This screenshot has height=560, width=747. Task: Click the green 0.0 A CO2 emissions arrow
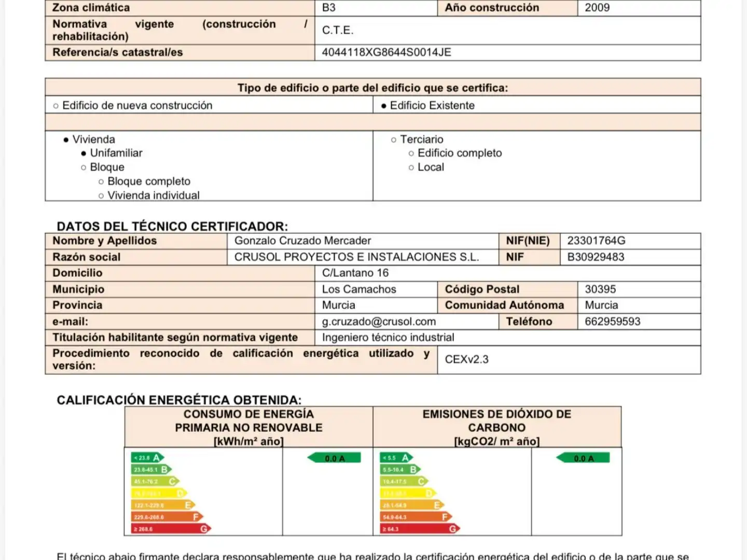click(x=583, y=458)
